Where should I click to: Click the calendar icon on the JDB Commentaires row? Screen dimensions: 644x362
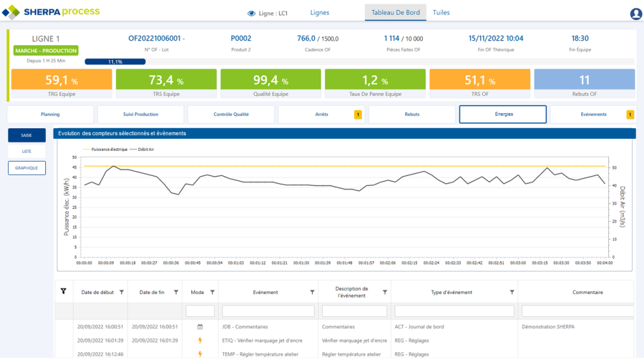tap(200, 326)
